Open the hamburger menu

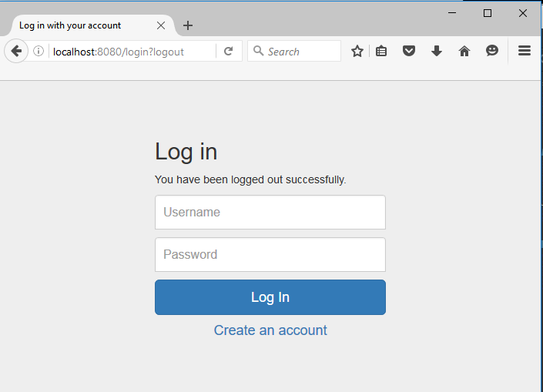pyautogui.click(x=525, y=51)
